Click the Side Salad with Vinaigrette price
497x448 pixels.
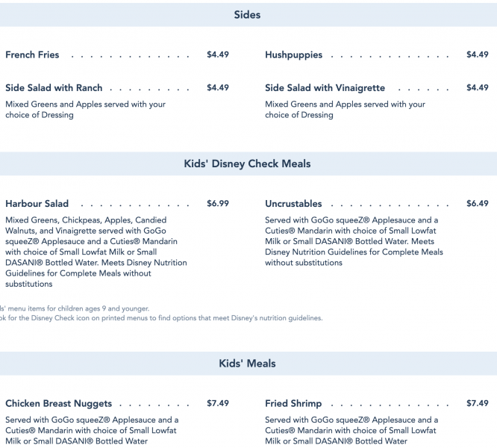pos(478,88)
